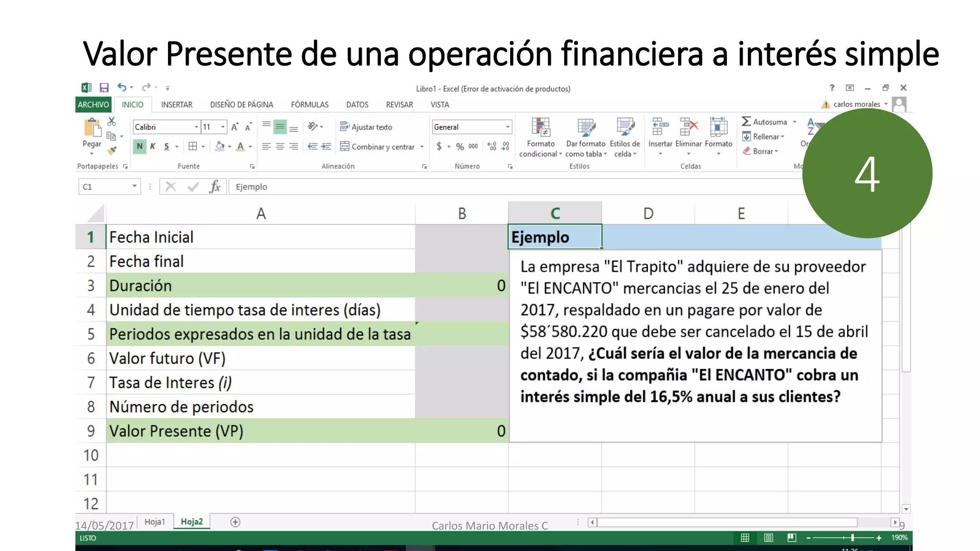980x551 pixels.
Task: Align cell text left
Action: pos(267,146)
